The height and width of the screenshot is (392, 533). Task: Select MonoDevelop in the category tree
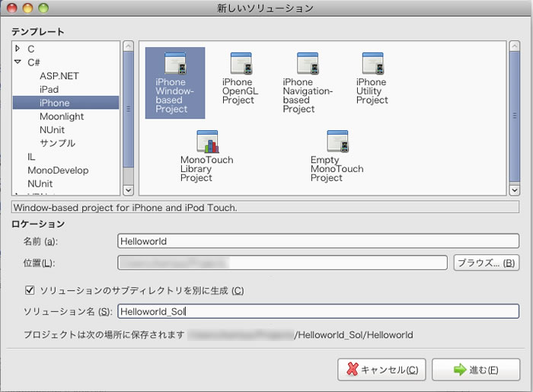58,171
